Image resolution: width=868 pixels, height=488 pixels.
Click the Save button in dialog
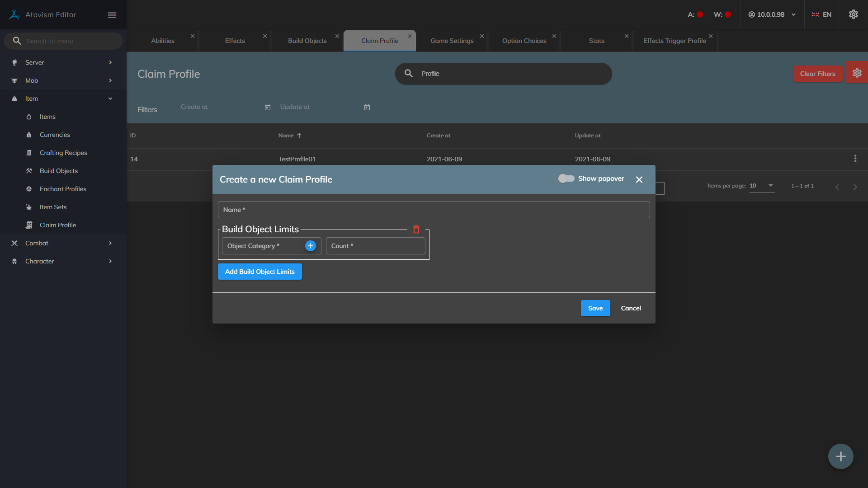point(595,308)
